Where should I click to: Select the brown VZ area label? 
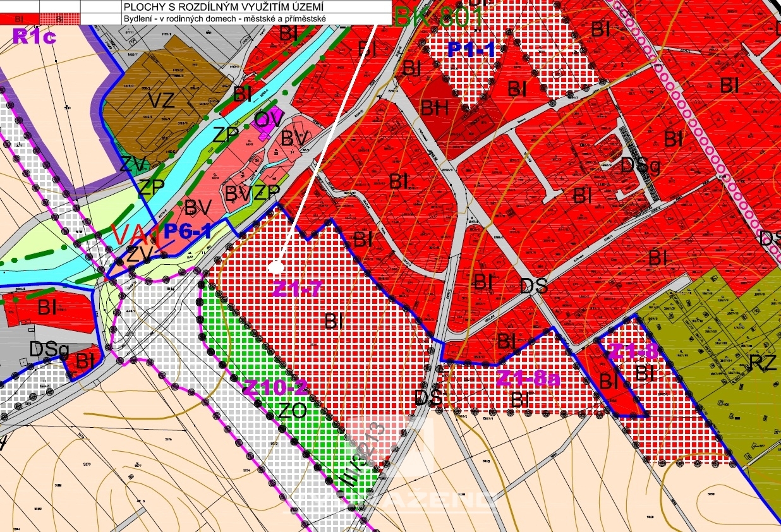point(161,101)
